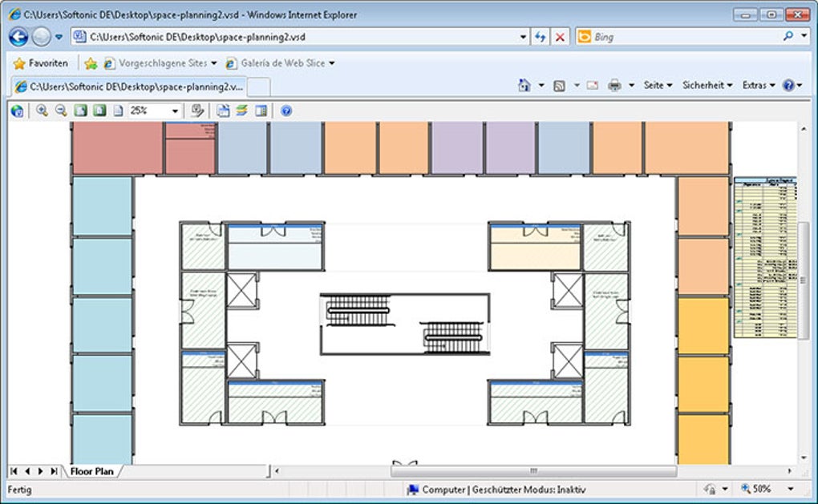Select the Floor Plan page tab
The image size is (818, 504).
point(91,471)
